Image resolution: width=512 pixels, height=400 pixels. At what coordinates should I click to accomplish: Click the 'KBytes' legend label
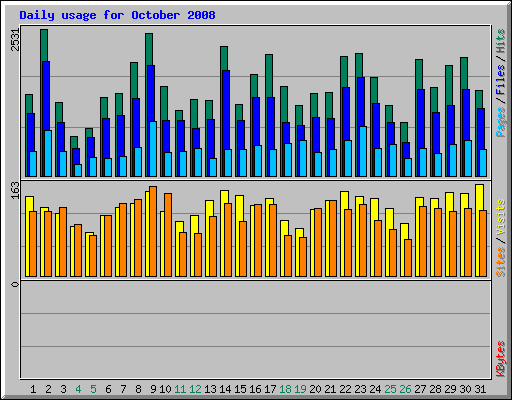click(501, 359)
